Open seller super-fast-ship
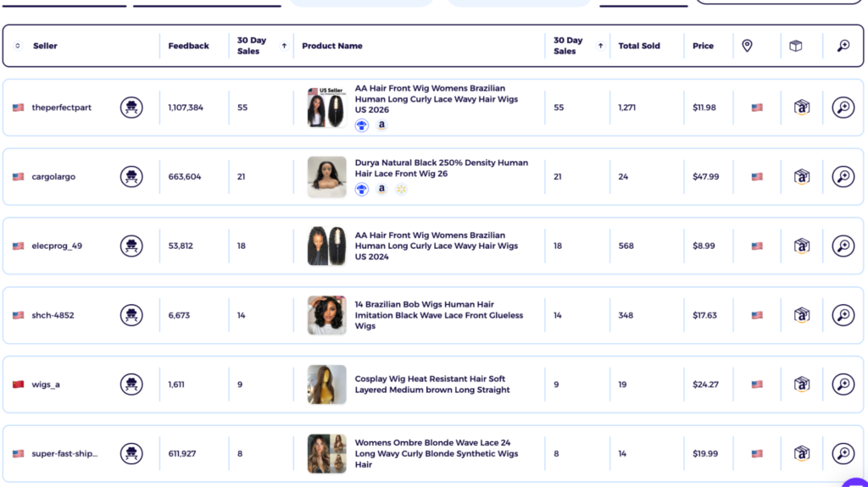This screenshot has width=868, height=487. coord(64,453)
